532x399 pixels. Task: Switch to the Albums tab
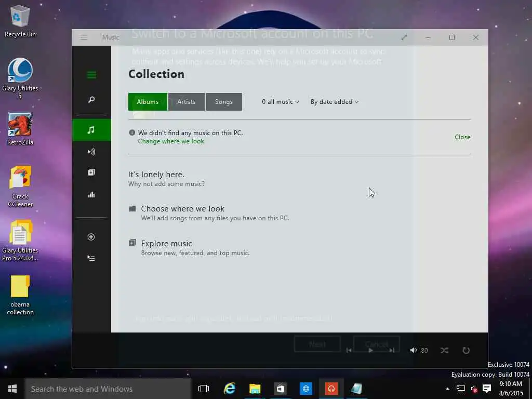coord(148,102)
